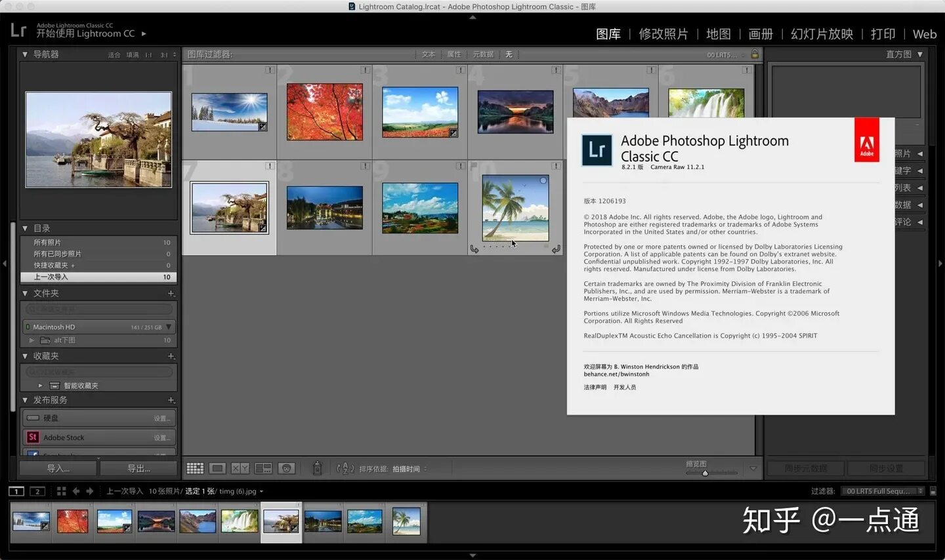Viewport: 945px width, 560px height.
Task: Click metadata badge on snow photo thumbnail
Action: 262,127
